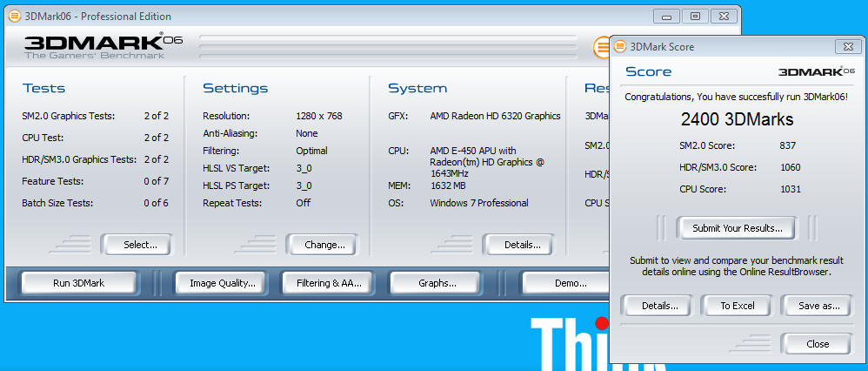
Task: Click the Repeat Tests value "Off"
Action: pos(303,202)
